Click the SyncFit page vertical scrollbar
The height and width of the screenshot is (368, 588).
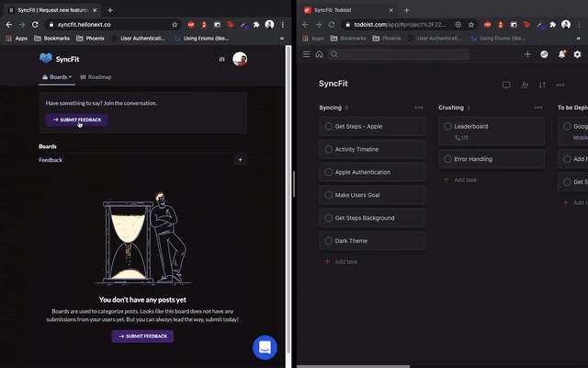pyautogui.click(x=288, y=199)
